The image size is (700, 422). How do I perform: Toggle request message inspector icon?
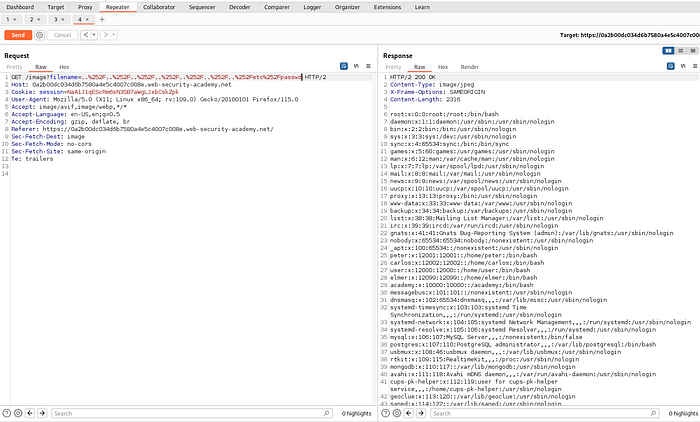tap(345, 66)
